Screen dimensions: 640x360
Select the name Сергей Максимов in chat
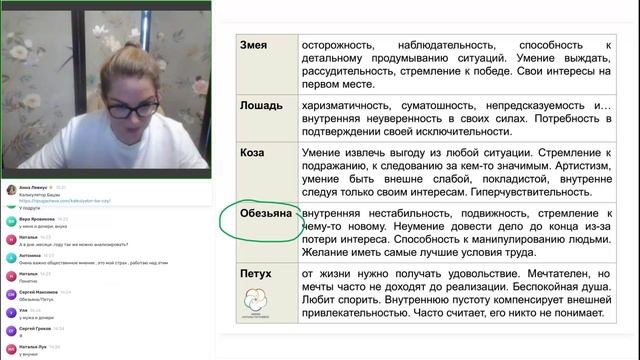coord(38,292)
